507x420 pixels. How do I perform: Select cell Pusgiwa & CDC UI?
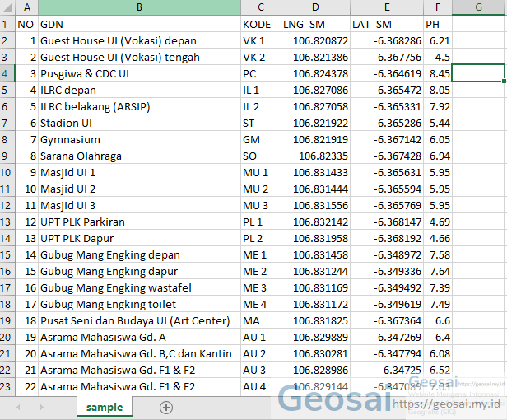click(139, 73)
